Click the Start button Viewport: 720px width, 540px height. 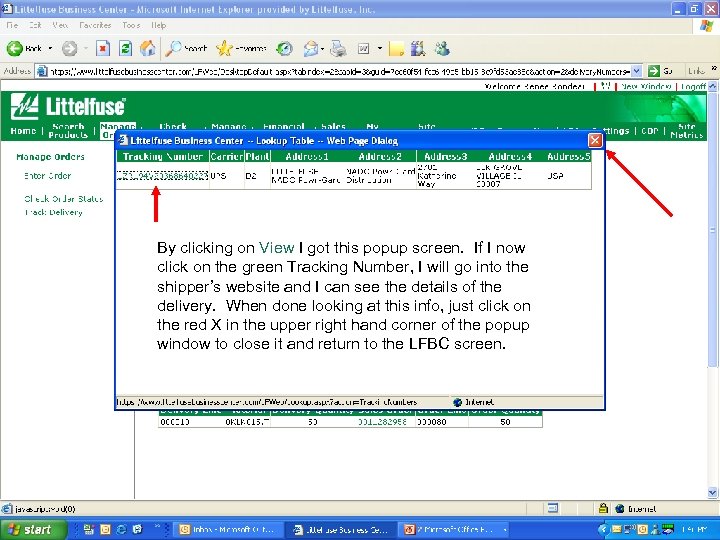[x=32, y=529]
